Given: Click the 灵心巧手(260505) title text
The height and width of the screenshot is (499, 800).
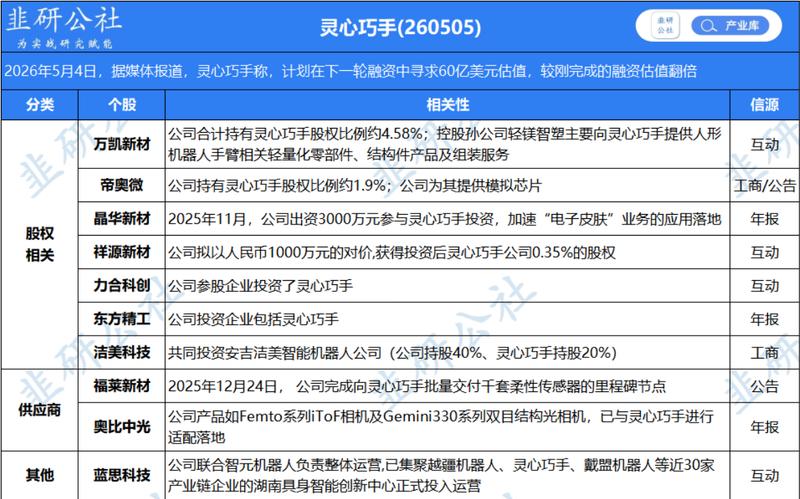Looking at the screenshot, I should tap(400, 27).
